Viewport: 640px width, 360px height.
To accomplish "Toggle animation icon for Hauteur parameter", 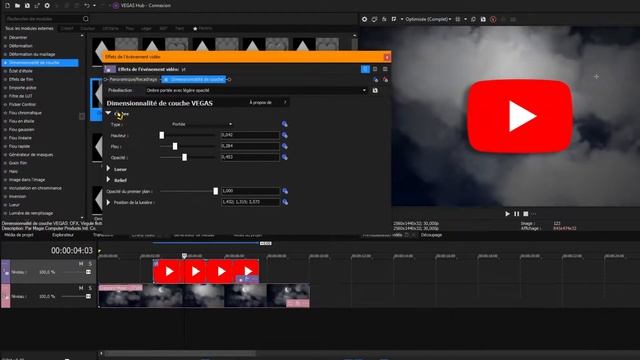I will (x=284, y=135).
